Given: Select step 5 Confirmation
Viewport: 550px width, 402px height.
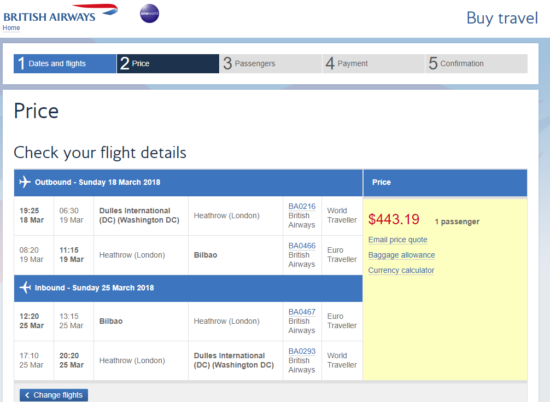Looking at the screenshot, I should tap(476, 63).
